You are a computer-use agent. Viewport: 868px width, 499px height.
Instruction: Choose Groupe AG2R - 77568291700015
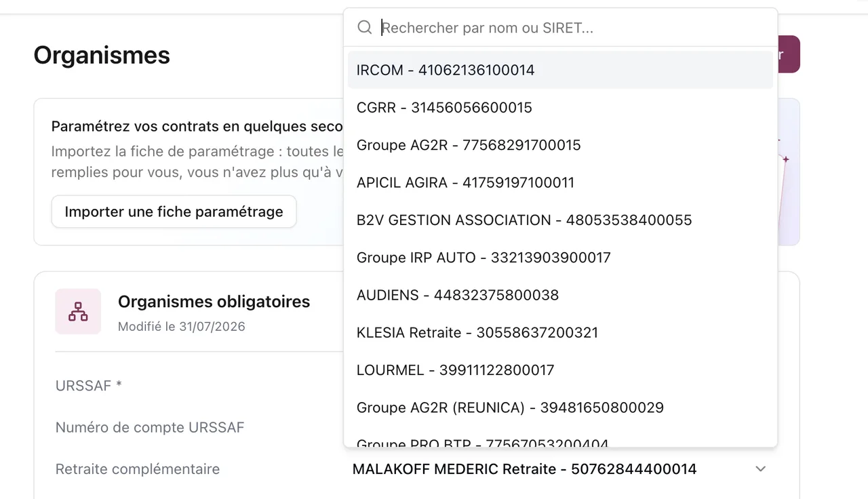tap(560, 145)
